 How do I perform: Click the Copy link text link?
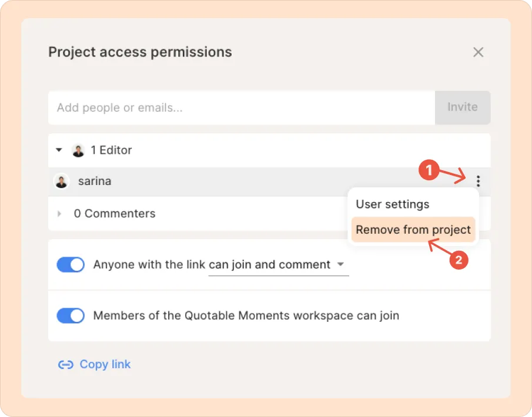[x=105, y=365]
